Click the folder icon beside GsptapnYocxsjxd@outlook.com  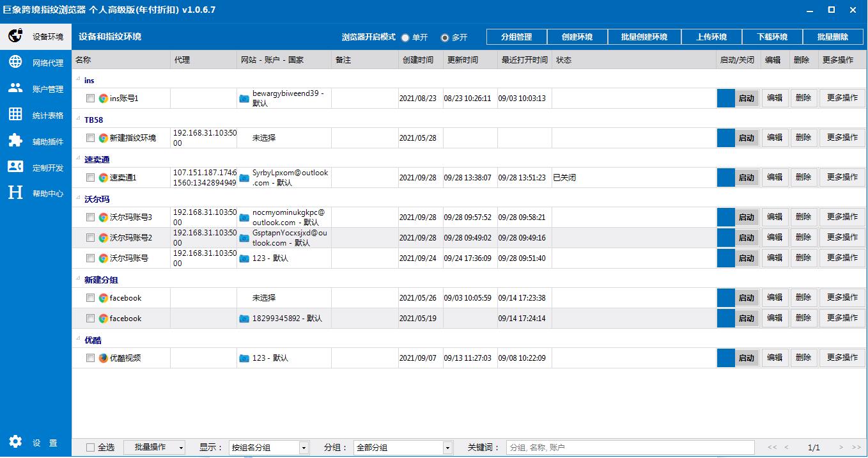click(x=244, y=238)
